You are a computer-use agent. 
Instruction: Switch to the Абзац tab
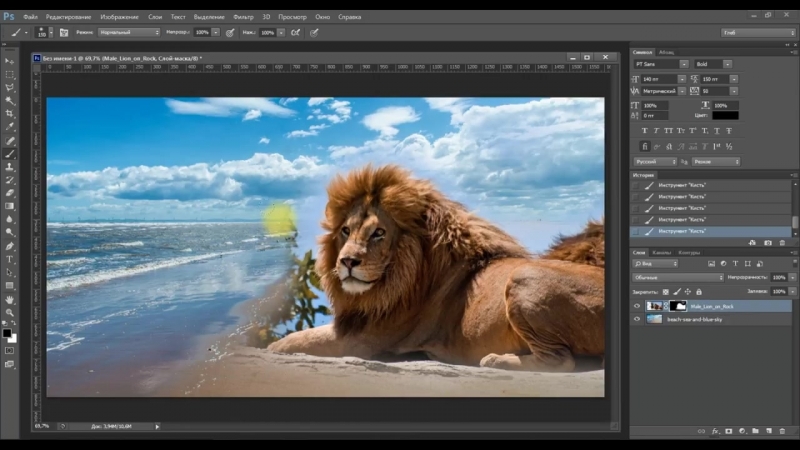pyautogui.click(x=666, y=52)
